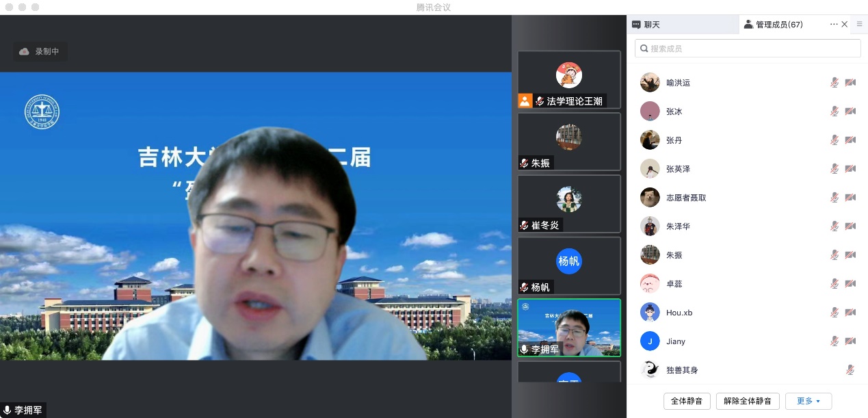Toggle camera icon for 张冰
868x418 pixels.
coord(850,112)
